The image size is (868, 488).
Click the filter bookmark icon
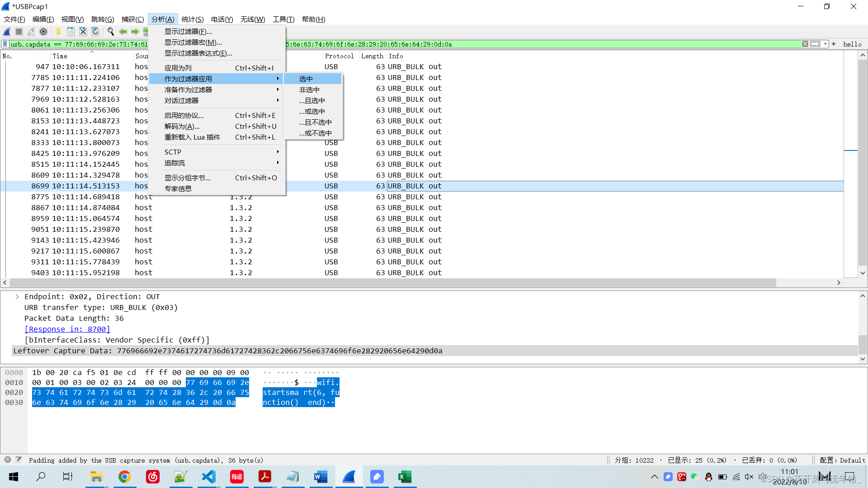coord(5,44)
